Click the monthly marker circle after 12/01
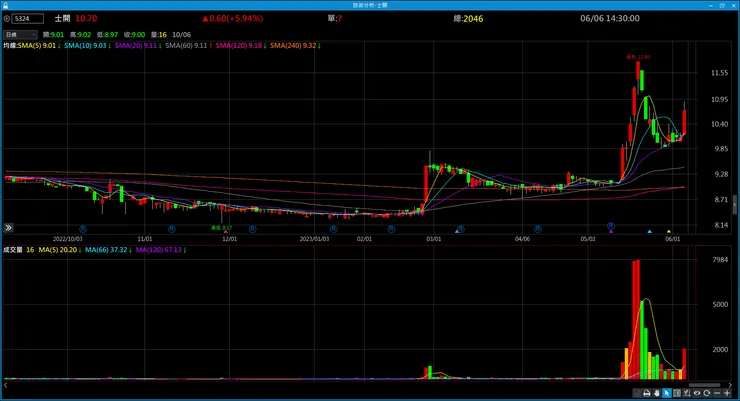Viewport: 740px width, 401px height. pyautogui.click(x=252, y=229)
